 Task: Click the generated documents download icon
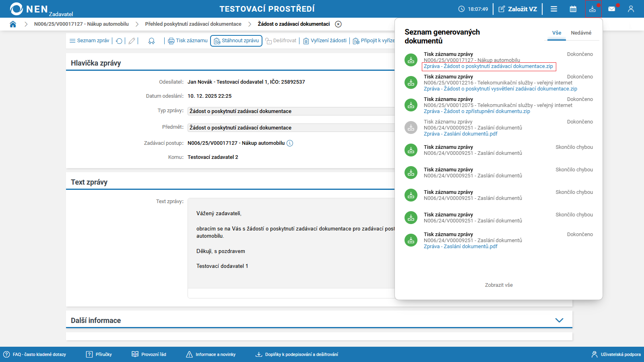pos(592,9)
